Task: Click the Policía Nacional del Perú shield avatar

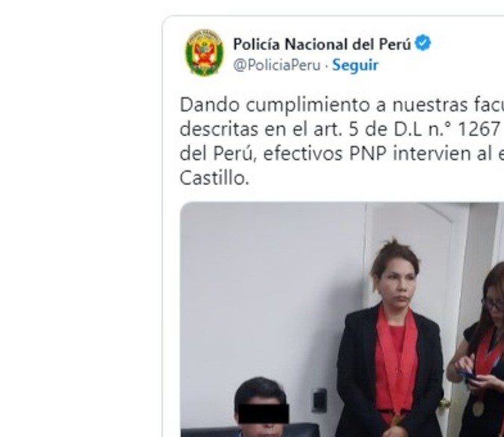Action: (x=204, y=53)
